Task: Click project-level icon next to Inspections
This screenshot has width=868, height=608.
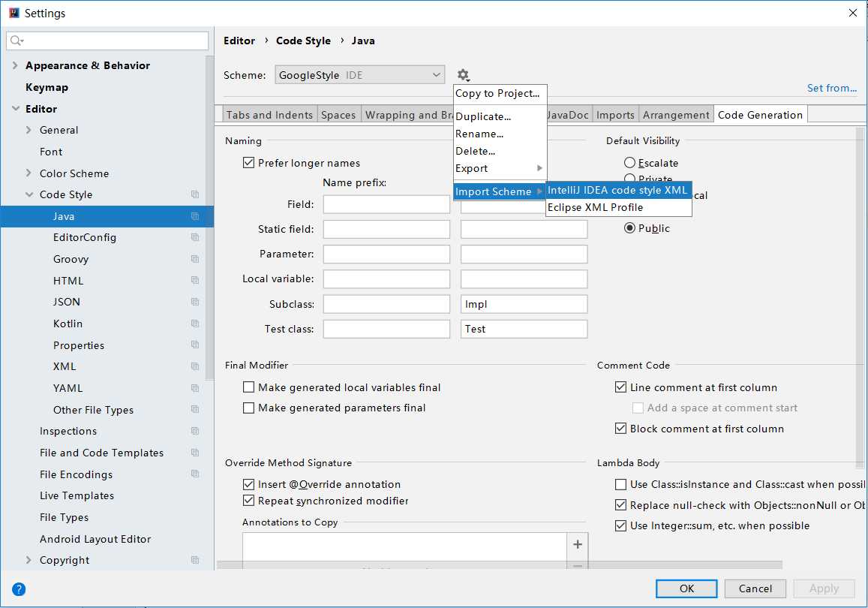Action: (x=195, y=431)
